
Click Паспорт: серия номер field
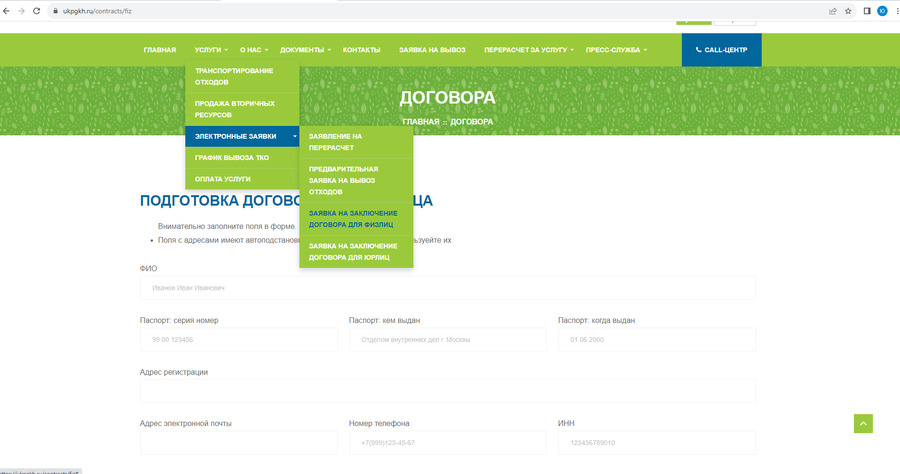(x=239, y=340)
